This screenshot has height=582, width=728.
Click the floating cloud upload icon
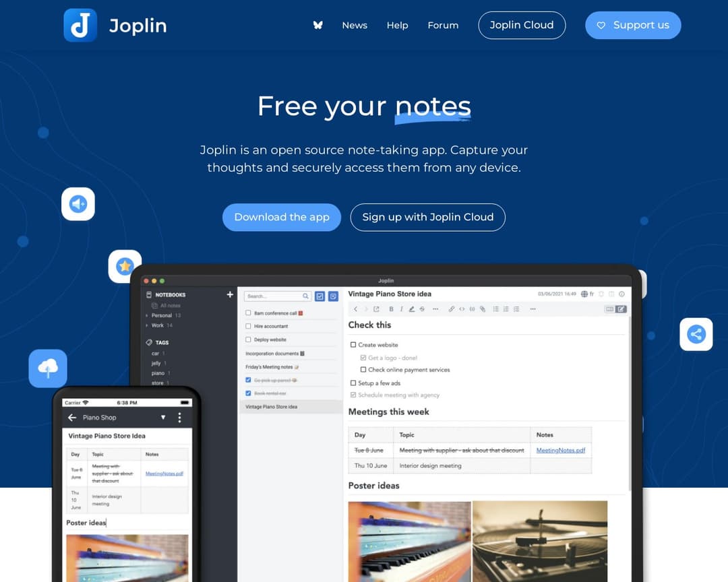click(x=48, y=368)
